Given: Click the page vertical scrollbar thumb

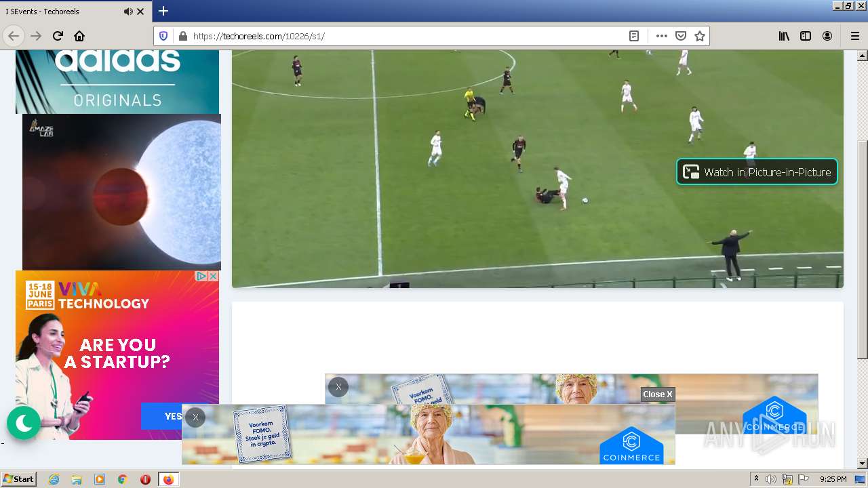Looking at the screenshot, I should click(x=863, y=249).
